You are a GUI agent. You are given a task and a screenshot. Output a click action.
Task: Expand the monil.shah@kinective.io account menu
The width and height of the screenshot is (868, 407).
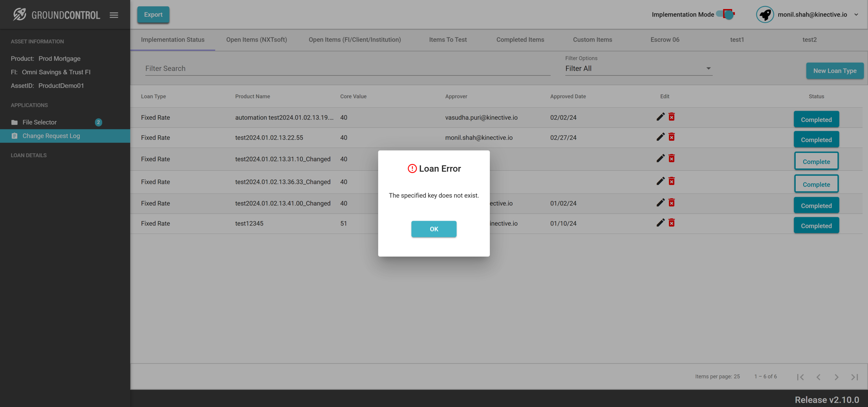click(x=856, y=15)
